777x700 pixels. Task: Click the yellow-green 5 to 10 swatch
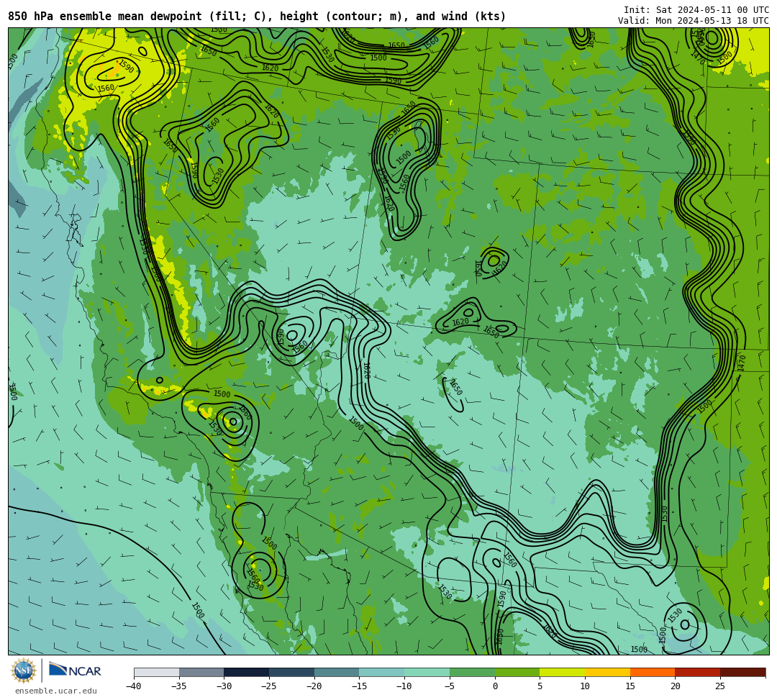563,672
